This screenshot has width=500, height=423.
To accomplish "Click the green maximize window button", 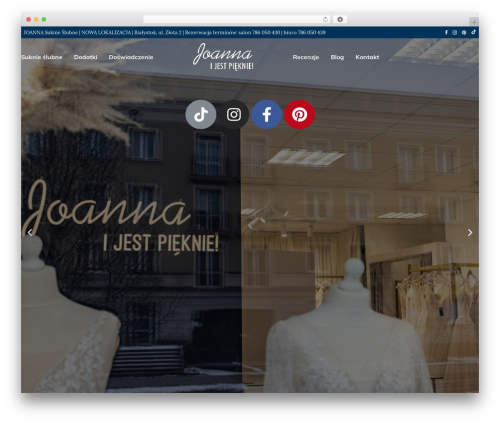I will 44,19.
